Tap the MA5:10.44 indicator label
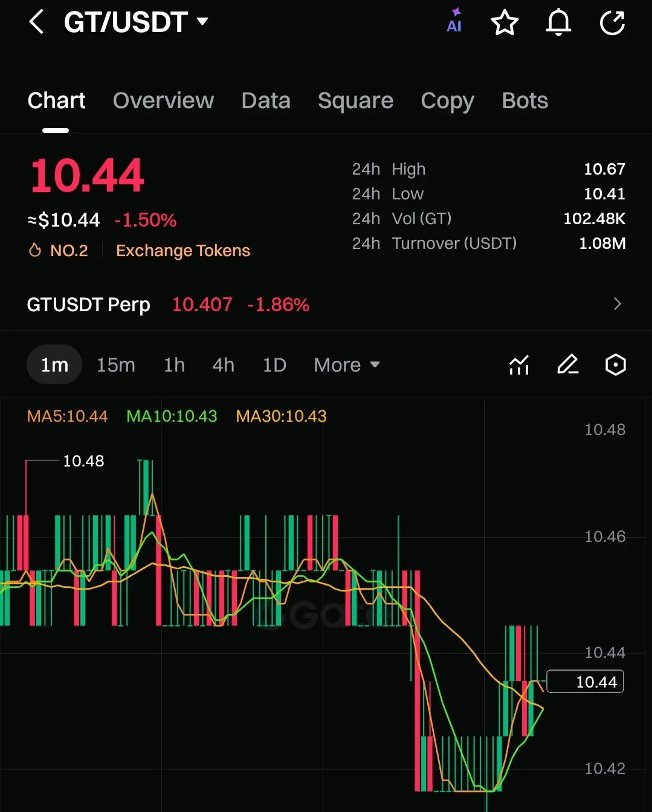Image resolution: width=652 pixels, height=812 pixels. click(67, 416)
